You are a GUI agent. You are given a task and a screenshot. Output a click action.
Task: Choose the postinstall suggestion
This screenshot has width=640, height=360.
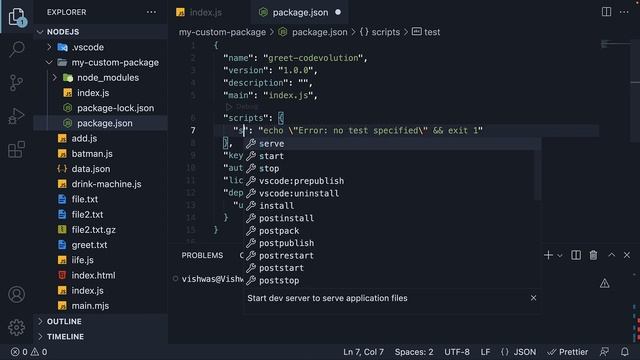click(392, 218)
